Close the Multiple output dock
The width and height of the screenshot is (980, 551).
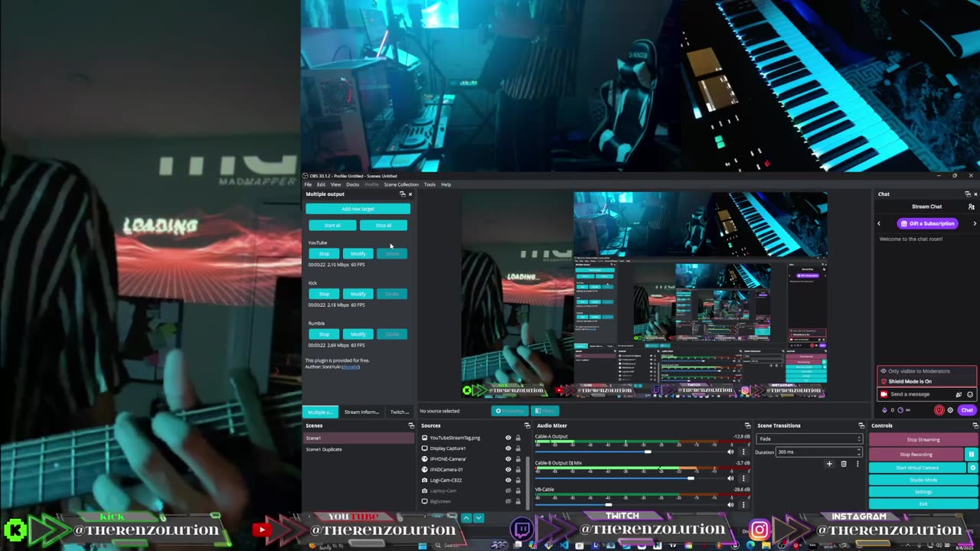click(x=410, y=194)
